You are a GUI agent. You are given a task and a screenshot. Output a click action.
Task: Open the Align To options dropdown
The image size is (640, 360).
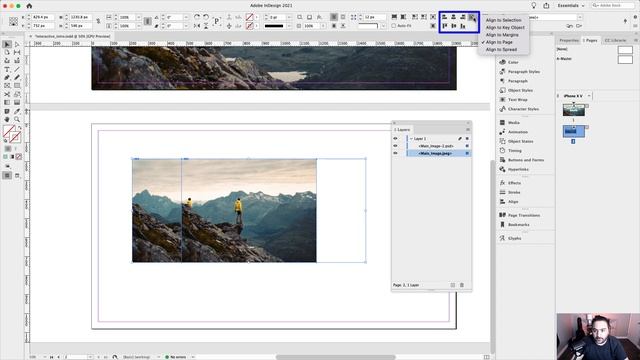click(x=472, y=17)
